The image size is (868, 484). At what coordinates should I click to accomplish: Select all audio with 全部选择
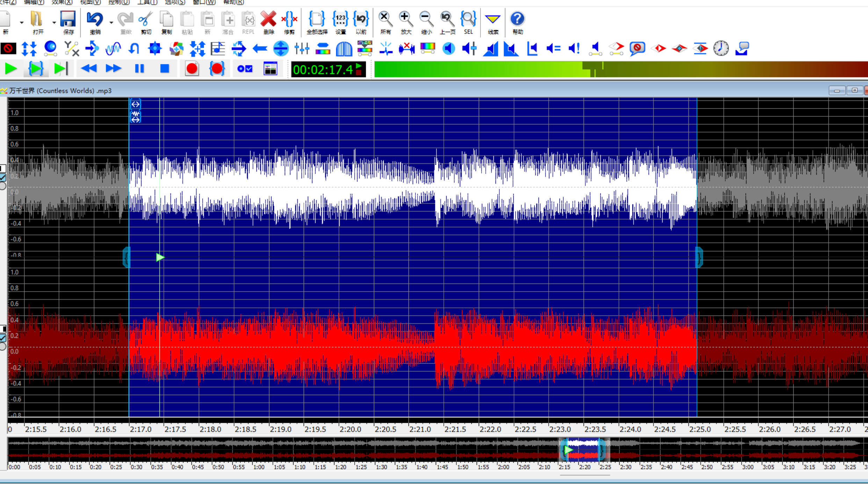(x=317, y=22)
